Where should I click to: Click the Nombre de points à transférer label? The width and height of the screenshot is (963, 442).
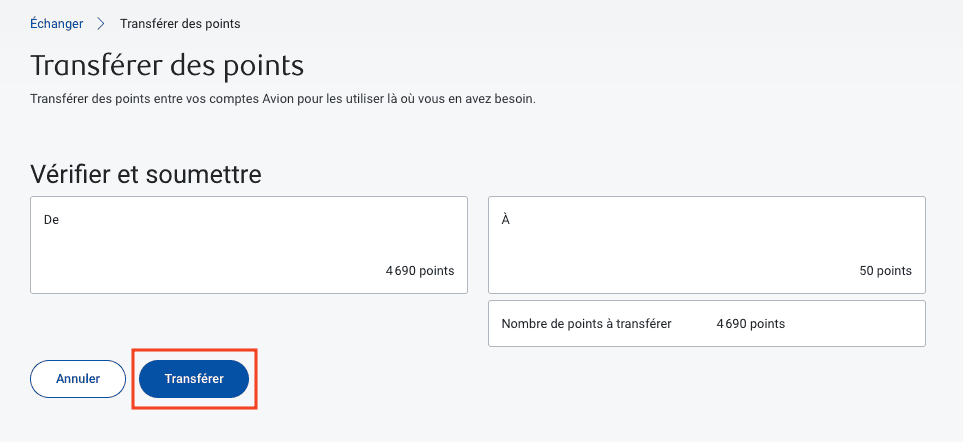pyautogui.click(x=586, y=324)
